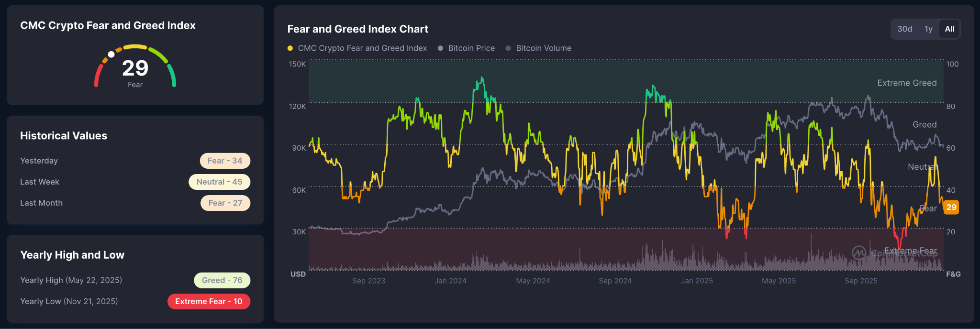
Task: Switch chart range to 30d
Action: point(904,29)
